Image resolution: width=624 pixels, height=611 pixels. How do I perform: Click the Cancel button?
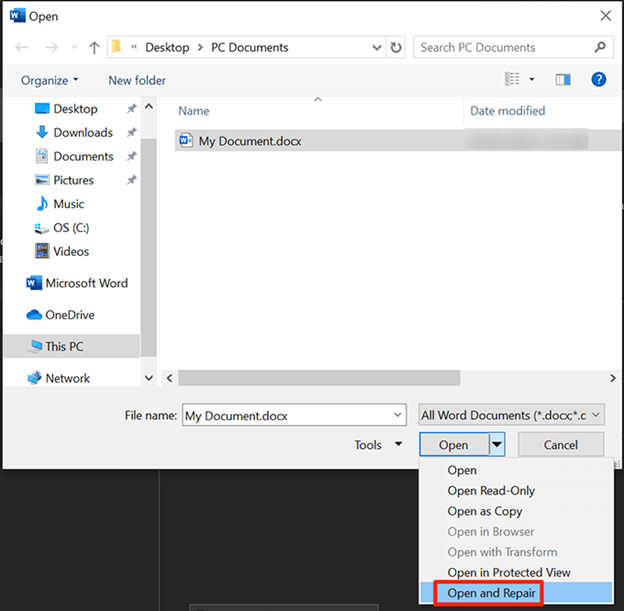[561, 445]
